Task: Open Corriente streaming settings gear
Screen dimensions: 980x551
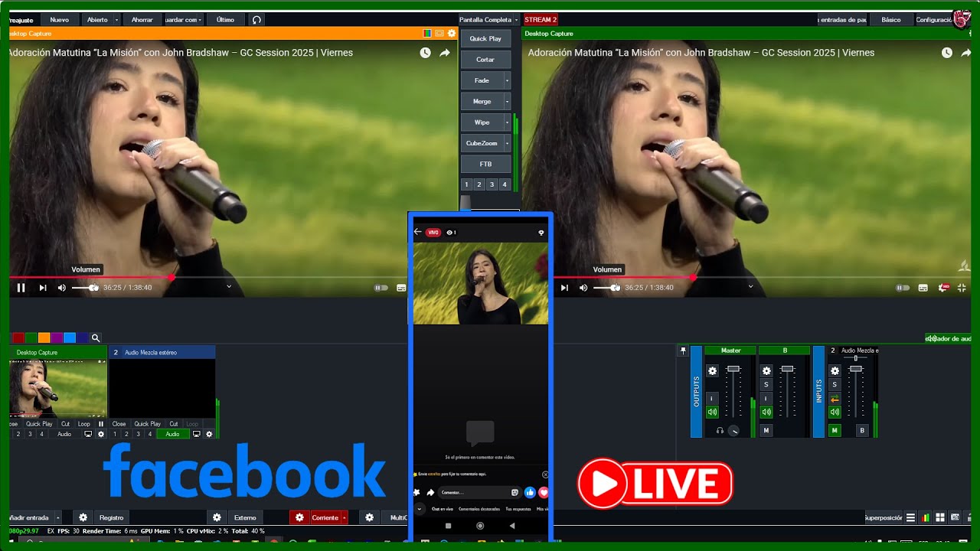Action: (299, 517)
